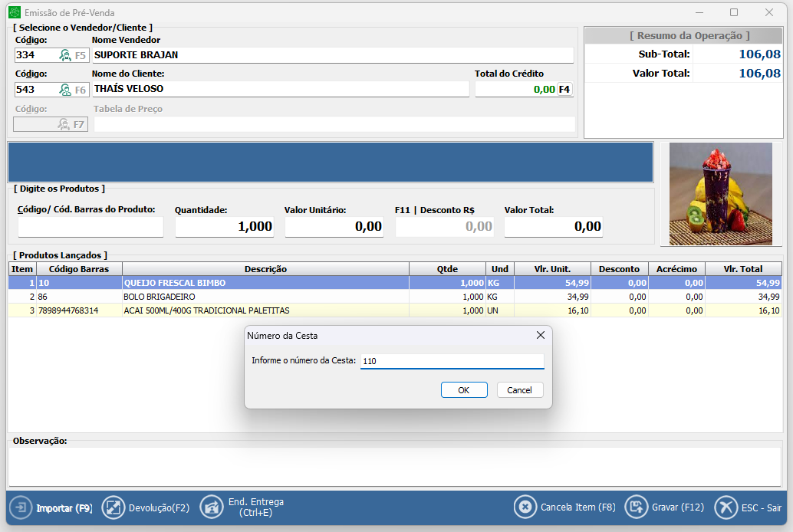793x532 pixels.
Task: Close the Número da Cesta dialog
Action: tap(541, 335)
